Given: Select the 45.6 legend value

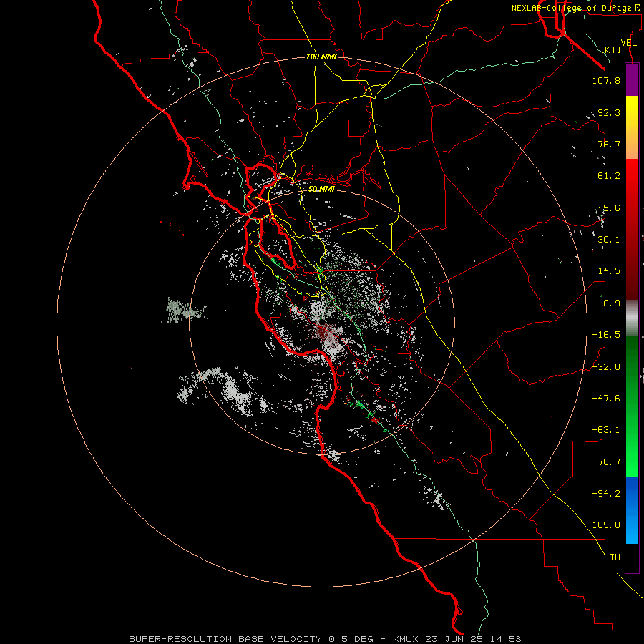Looking at the screenshot, I should click(x=609, y=208).
